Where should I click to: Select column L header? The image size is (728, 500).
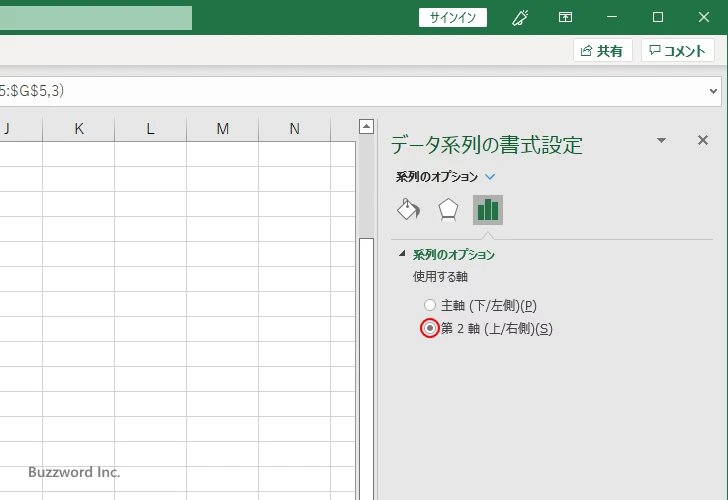[x=150, y=129]
